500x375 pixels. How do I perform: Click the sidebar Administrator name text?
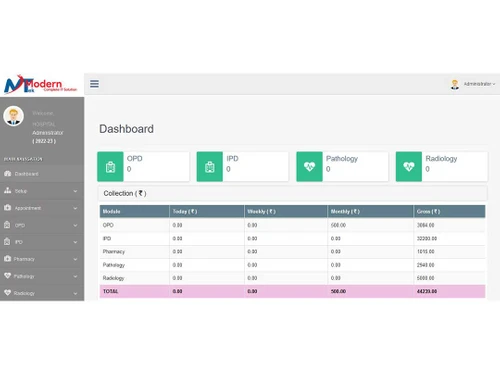point(48,133)
